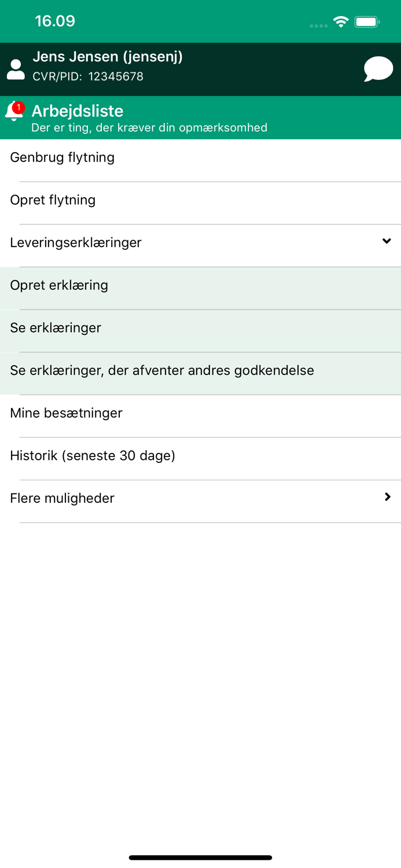Select Se erklæringer, der afventer andres godkendelse
Image resolution: width=401 pixels, height=868 pixels.
[161, 370]
